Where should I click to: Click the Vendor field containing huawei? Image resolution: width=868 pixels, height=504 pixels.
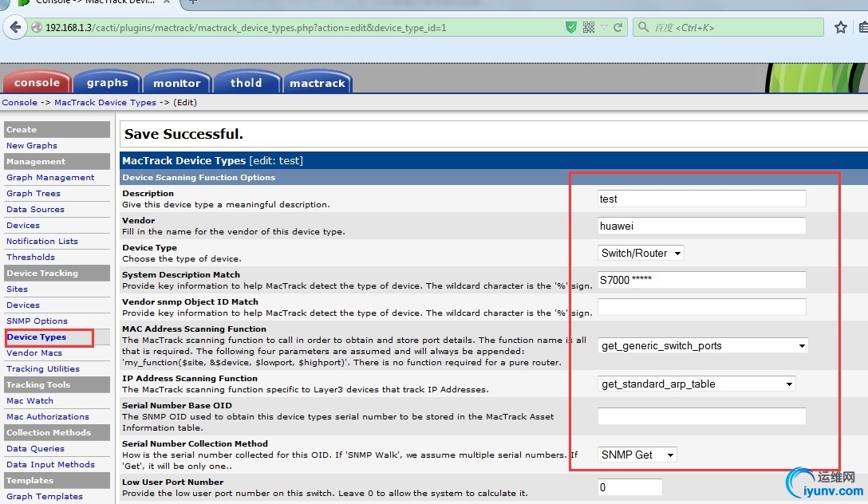click(x=701, y=226)
